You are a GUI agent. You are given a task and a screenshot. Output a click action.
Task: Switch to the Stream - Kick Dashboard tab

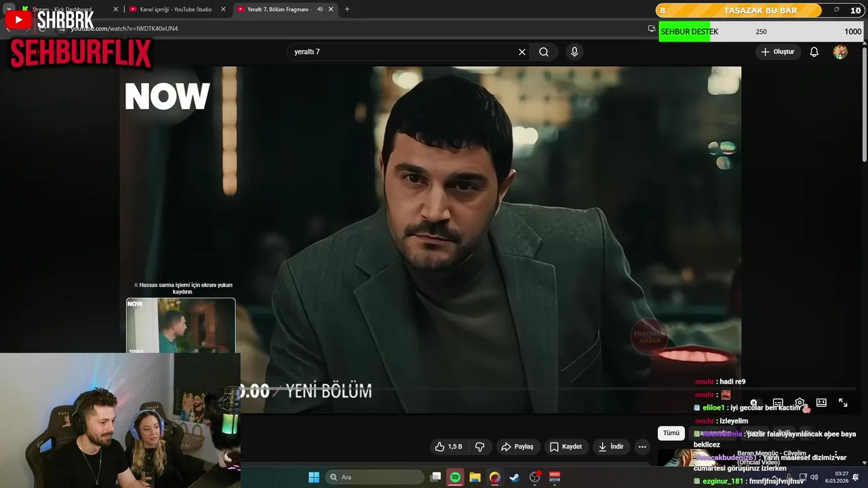pos(68,9)
